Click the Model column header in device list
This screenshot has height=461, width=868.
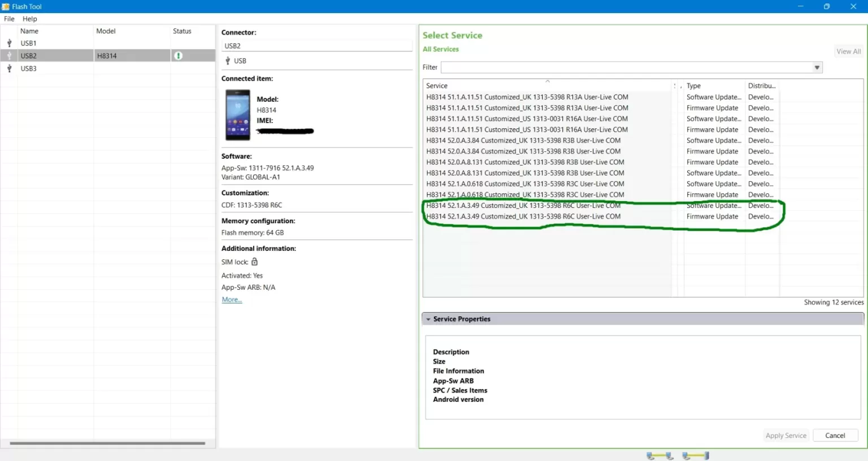(132, 31)
